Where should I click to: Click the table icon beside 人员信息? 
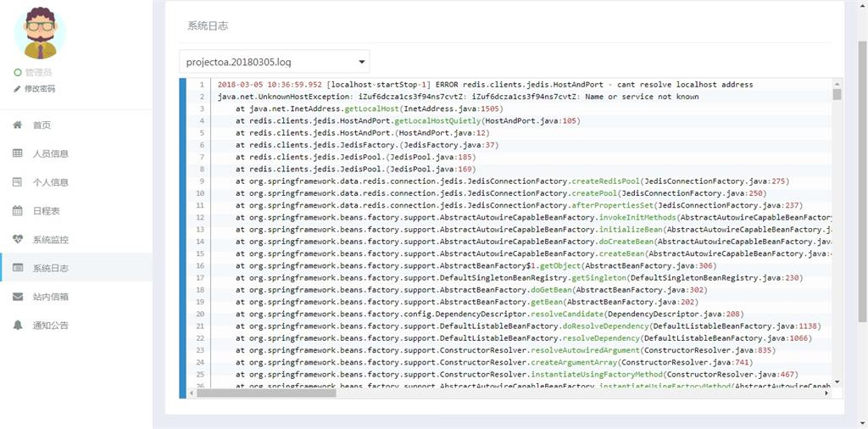(x=18, y=153)
